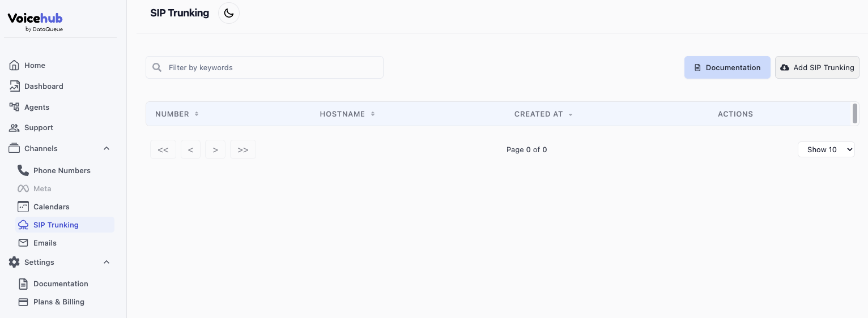Click the Emails envelope icon
The height and width of the screenshot is (318, 868).
(x=23, y=243)
